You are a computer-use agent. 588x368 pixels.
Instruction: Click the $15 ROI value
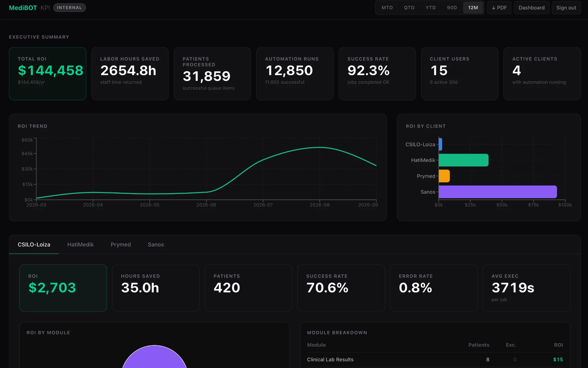tap(558, 359)
